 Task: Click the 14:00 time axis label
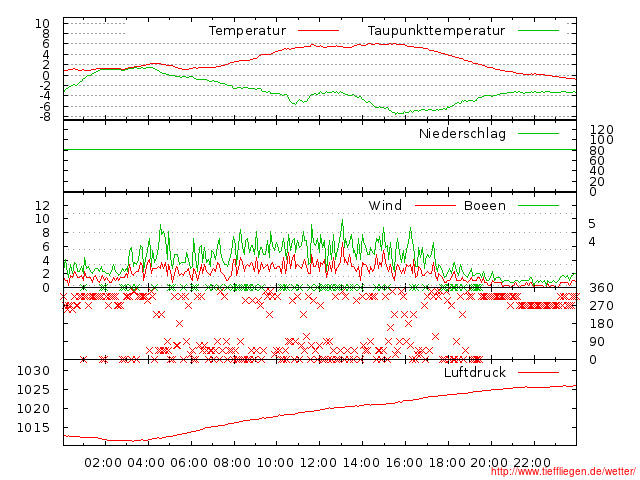[361, 463]
